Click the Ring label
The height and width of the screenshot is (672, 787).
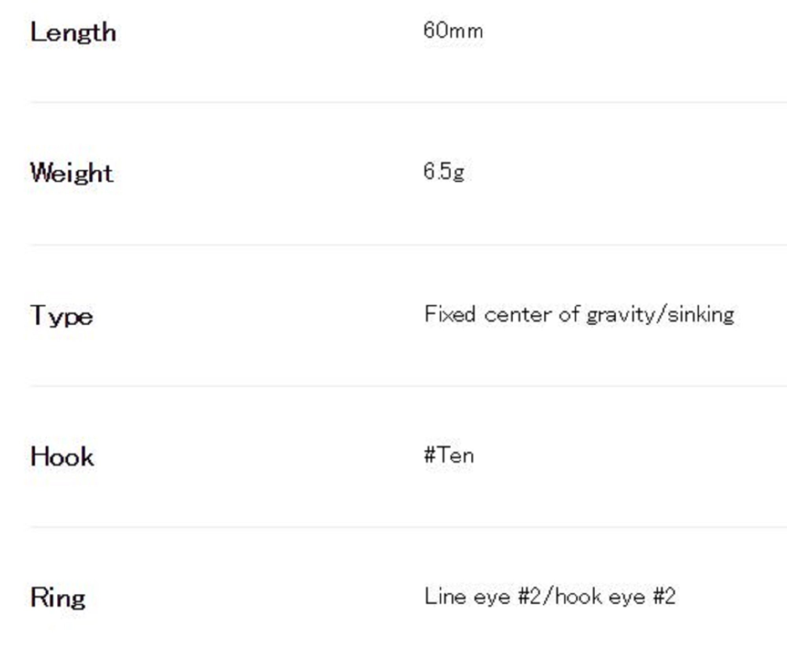(58, 598)
